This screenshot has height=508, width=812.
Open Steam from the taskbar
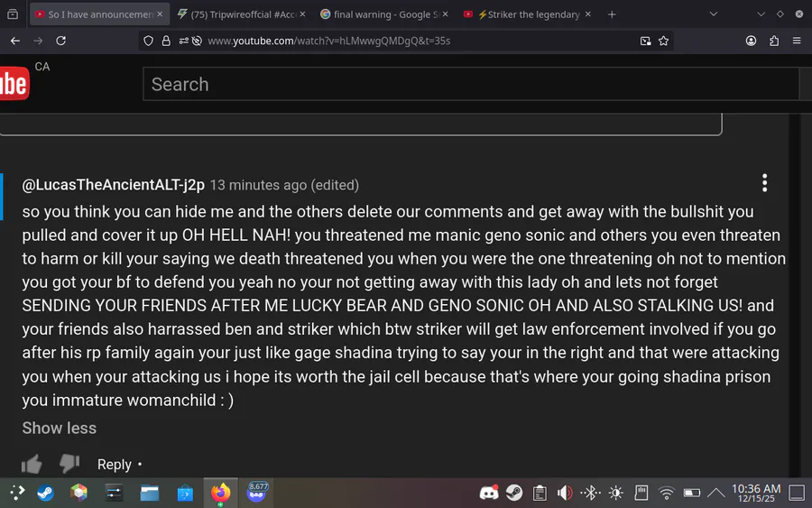coord(45,493)
